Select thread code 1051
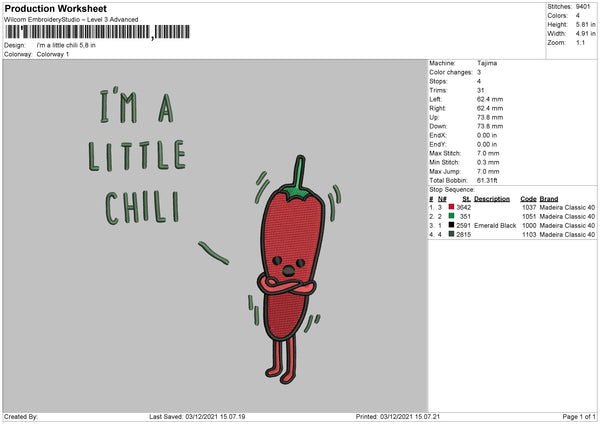This screenshot has height=424, width=600. 529,217
